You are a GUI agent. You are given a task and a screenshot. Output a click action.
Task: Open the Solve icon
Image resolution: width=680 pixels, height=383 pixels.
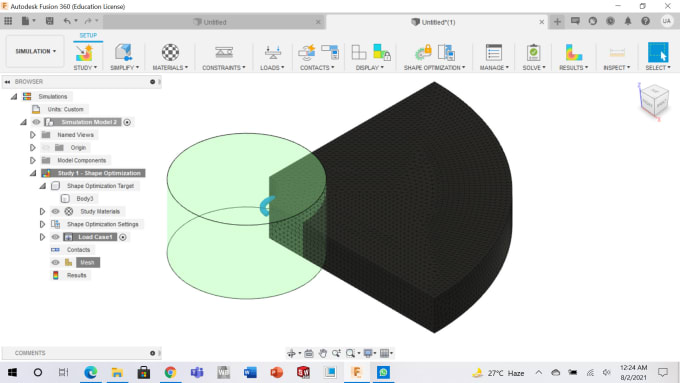coord(533,52)
